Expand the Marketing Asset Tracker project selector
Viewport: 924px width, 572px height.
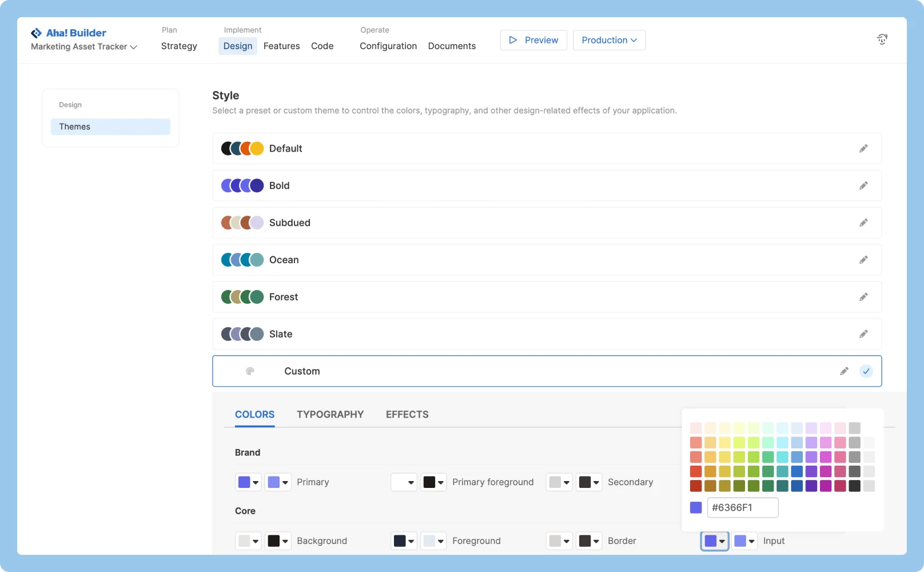click(x=83, y=46)
